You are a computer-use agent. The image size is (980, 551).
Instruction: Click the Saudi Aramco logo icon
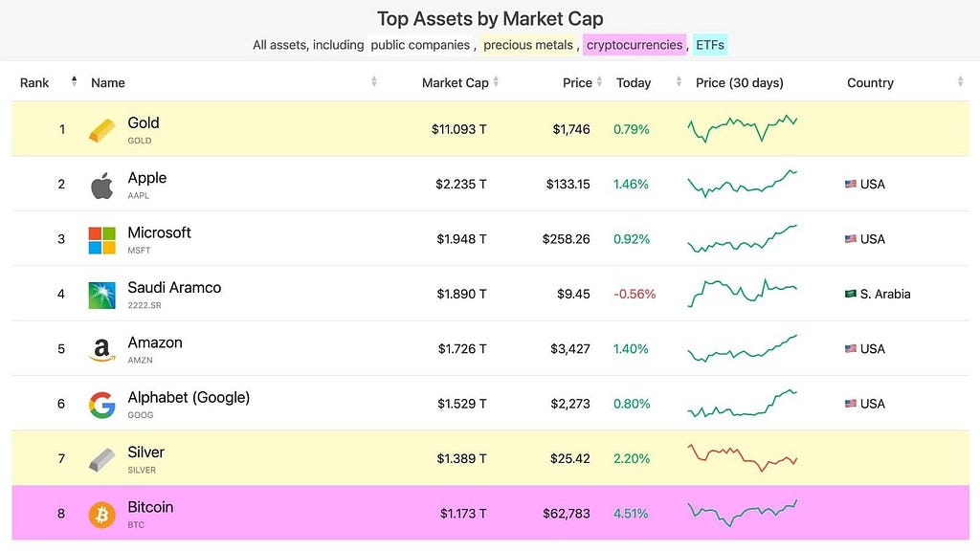coord(101,296)
